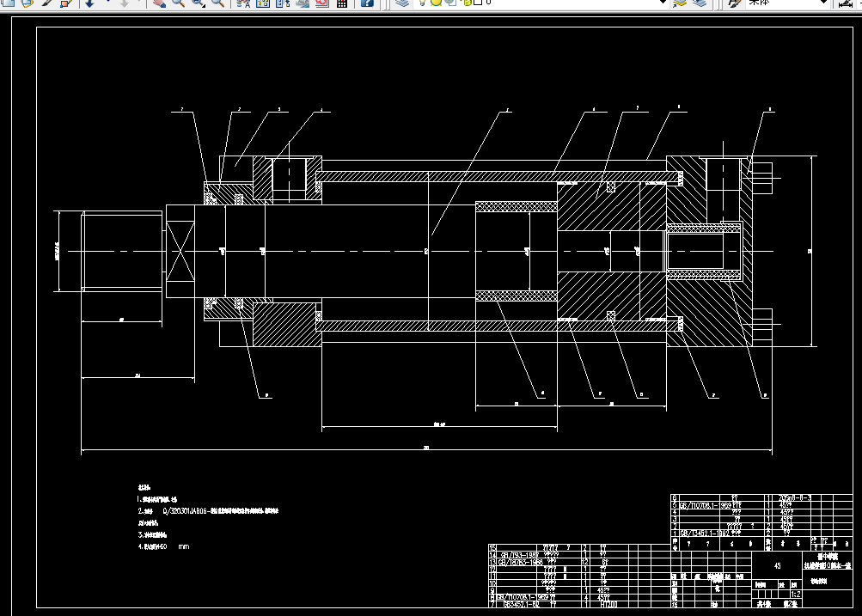Screen dimensions: 862x616
Task: Click parts list cell GB/T93-1987
Action: point(520,555)
